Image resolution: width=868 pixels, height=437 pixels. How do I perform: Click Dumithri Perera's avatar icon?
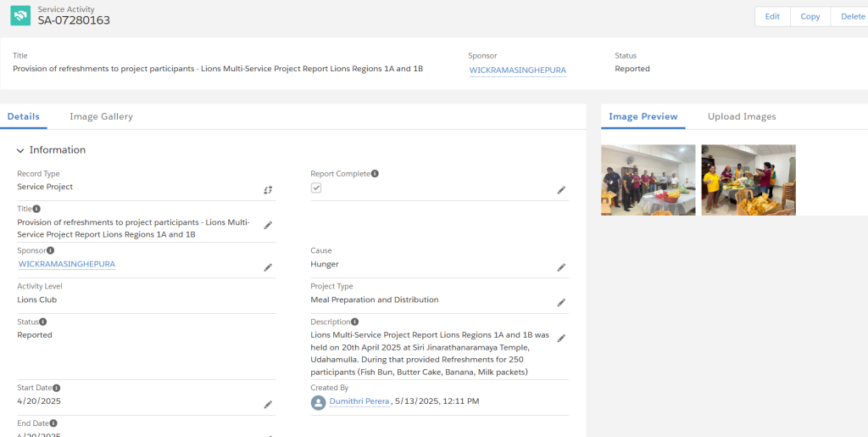tap(319, 402)
